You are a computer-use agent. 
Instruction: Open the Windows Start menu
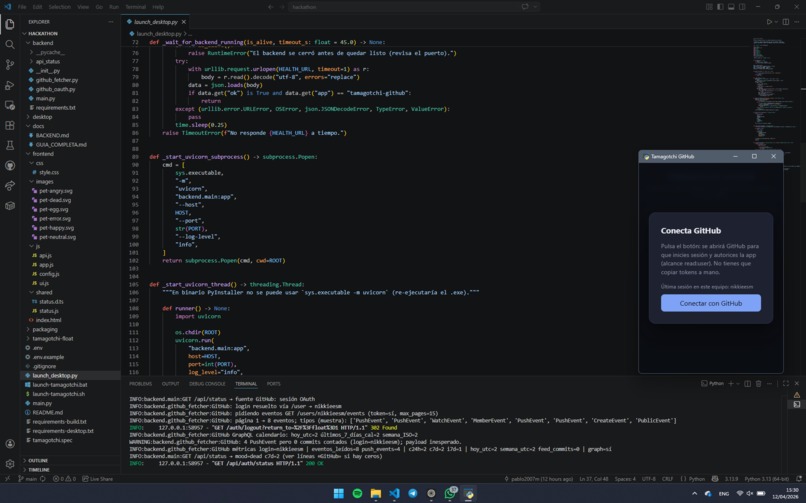coord(339,494)
